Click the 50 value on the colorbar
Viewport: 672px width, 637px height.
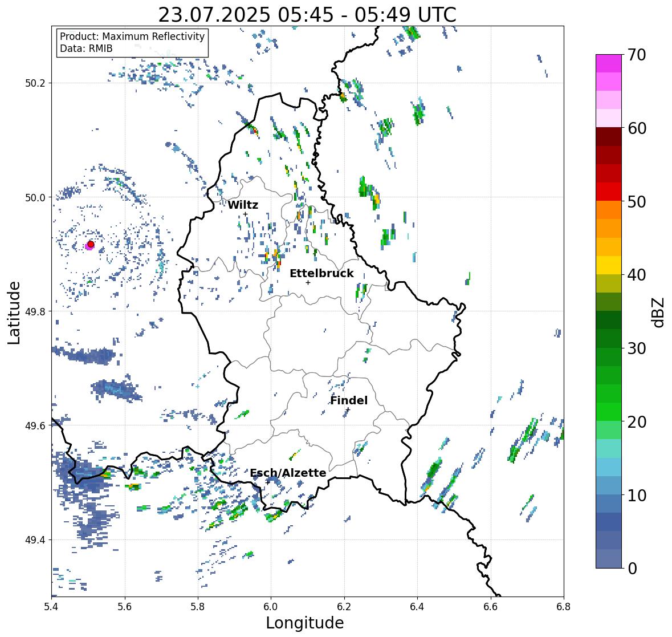637,201
